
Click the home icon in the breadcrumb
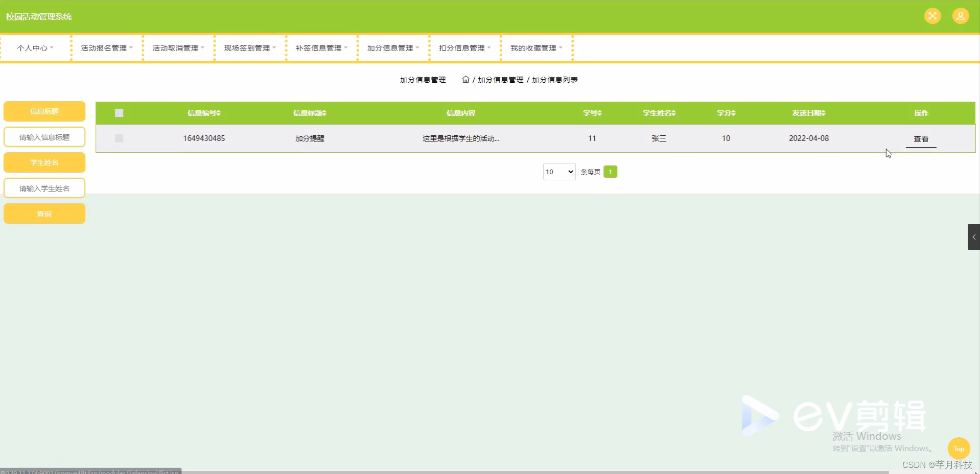[x=465, y=80]
